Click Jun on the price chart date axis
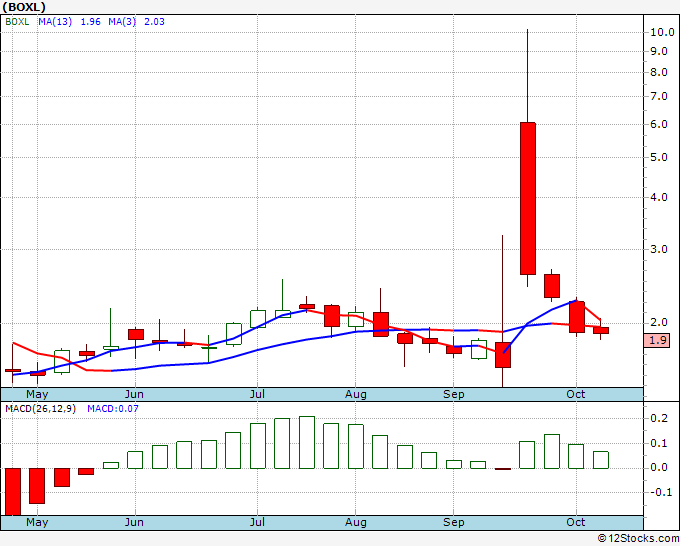 pos(134,394)
